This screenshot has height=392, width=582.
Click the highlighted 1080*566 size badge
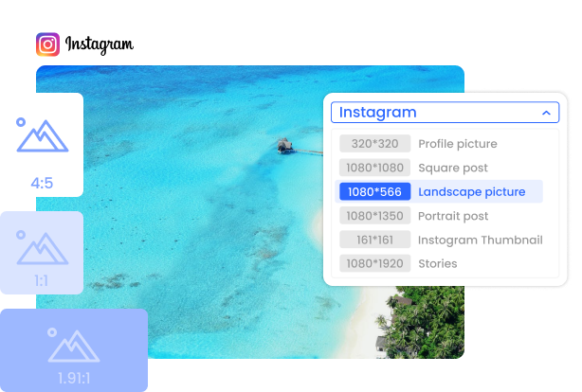click(374, 191)
